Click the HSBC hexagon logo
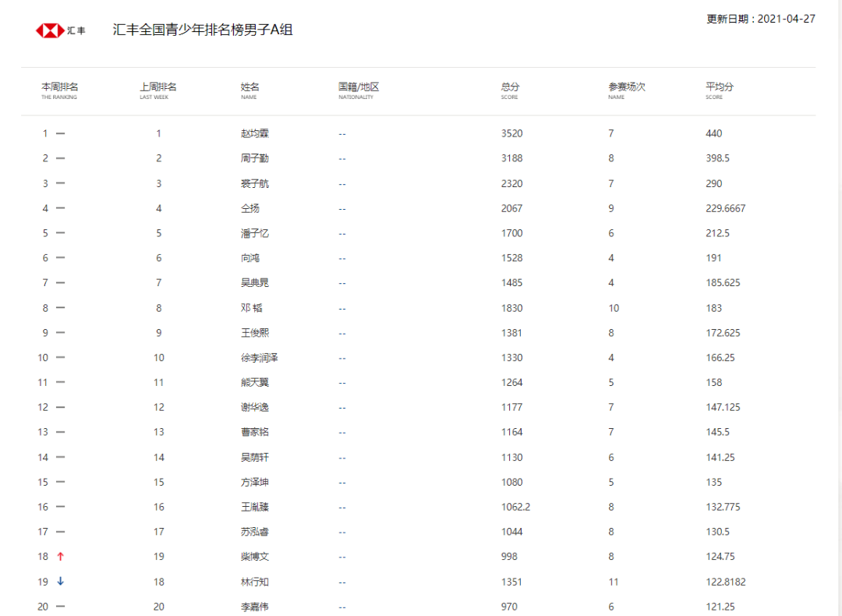The height and width of the screenshot is (616, 842). (x=49, y=30)
